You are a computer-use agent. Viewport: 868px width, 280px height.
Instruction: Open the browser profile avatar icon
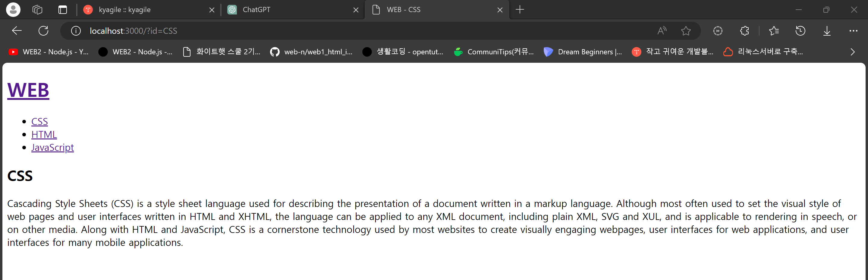(13, 9)
